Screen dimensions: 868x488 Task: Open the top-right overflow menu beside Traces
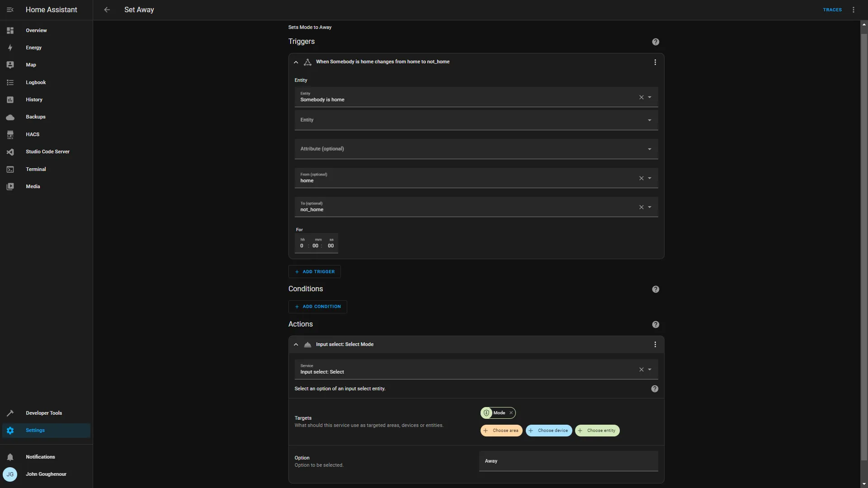pyautogui.click(x=854, y=9)
